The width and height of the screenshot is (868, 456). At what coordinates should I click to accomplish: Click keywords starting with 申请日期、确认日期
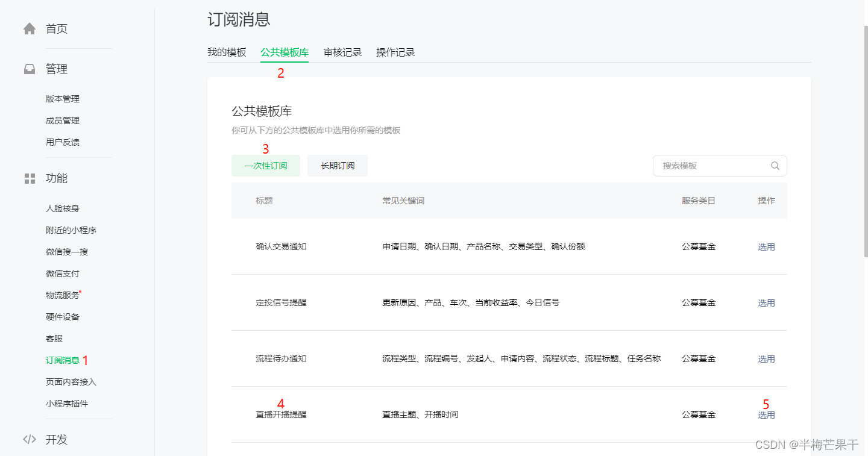(483, 246)
